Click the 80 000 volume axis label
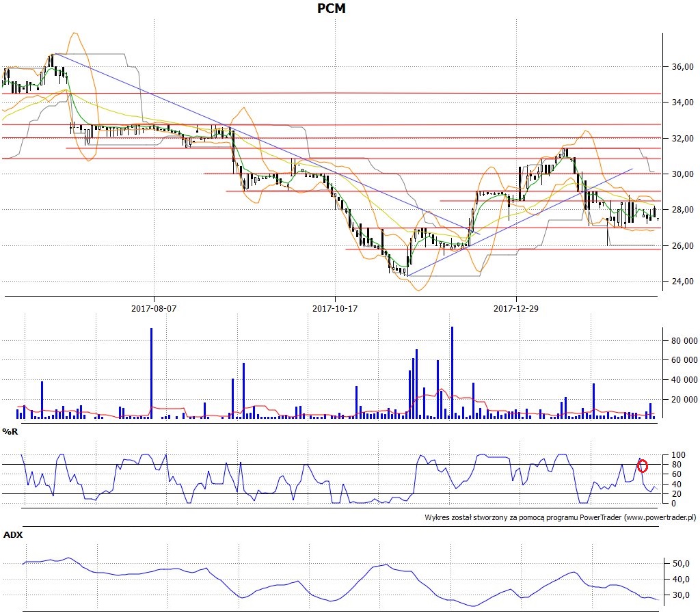700x613 pixels. [x=684, y=340]
